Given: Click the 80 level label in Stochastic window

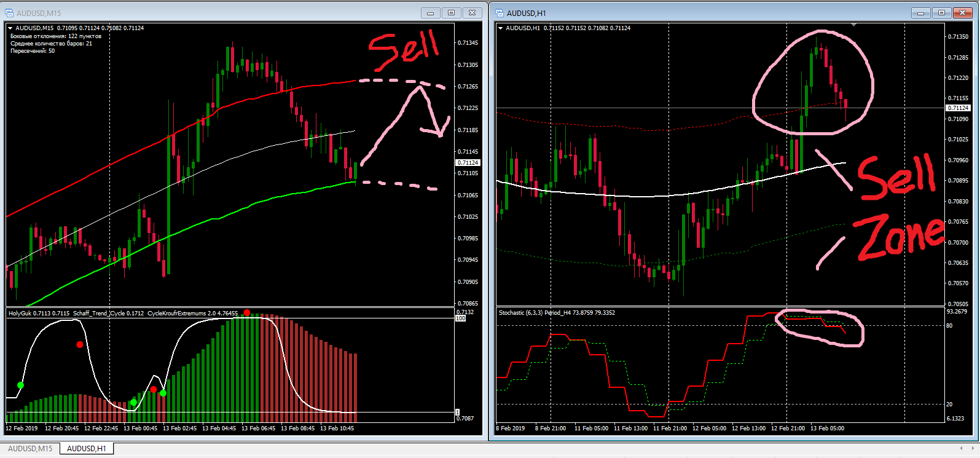Looking at the screenshot, I should pyautogui.click(x=949, y=326).
